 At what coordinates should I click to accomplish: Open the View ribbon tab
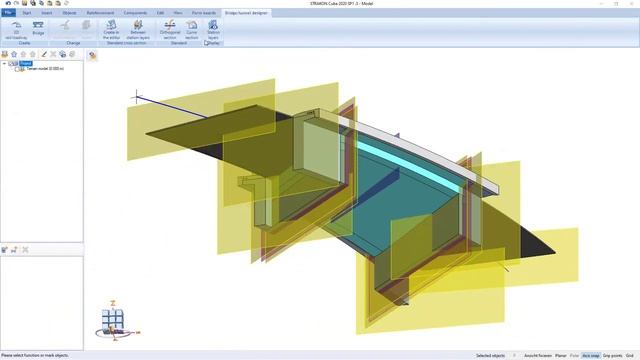(x=178, y=13)
